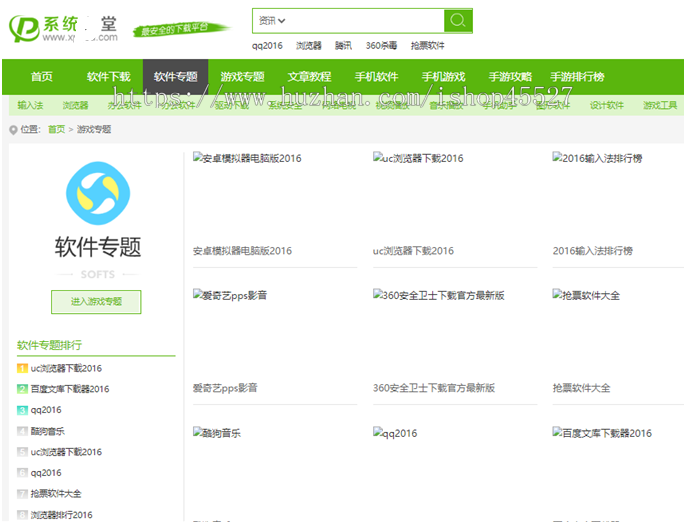Viewport: 686px width, 524px height.
Task: Click the 游戏工具 sub-category link
Action: click(x=660, y=105)
